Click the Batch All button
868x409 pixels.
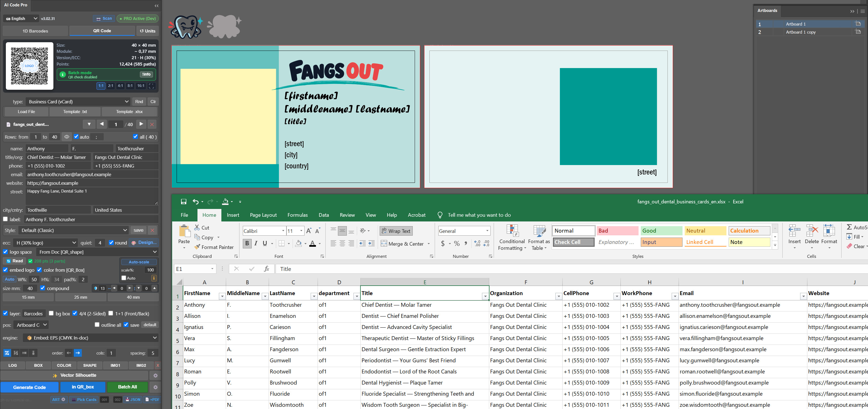[127, 387]
